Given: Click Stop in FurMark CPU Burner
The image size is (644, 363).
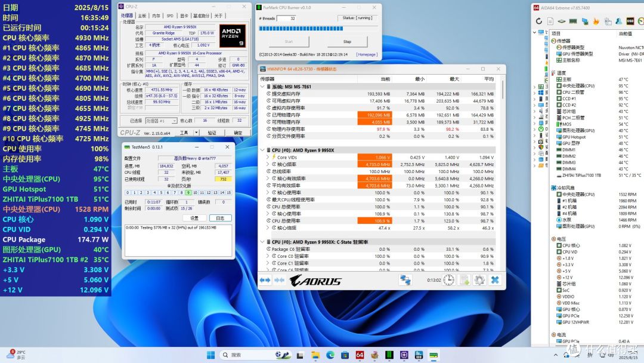Looking at the screenshot, I should [347, 42].
